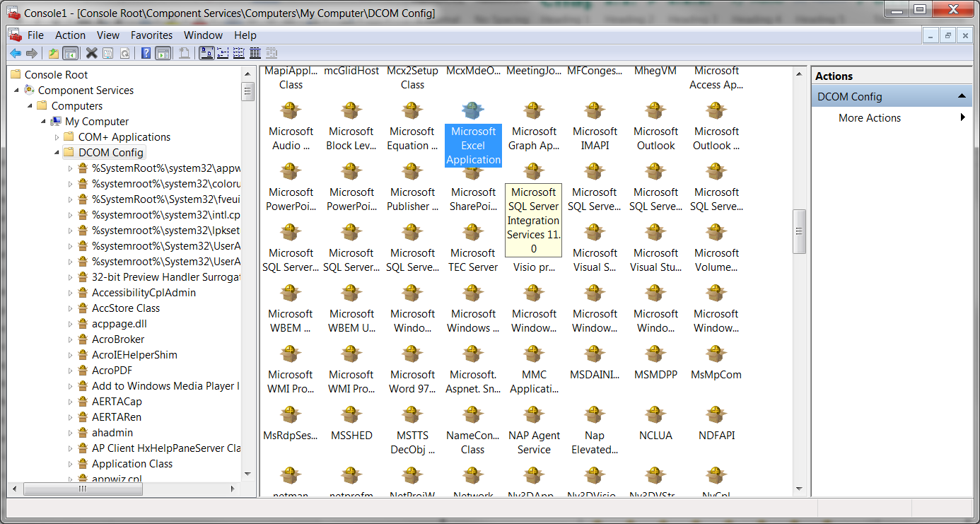Click the Forward arrow toolbar icon
Viewport: 980px width, 524px height.
tap(31, 53)
